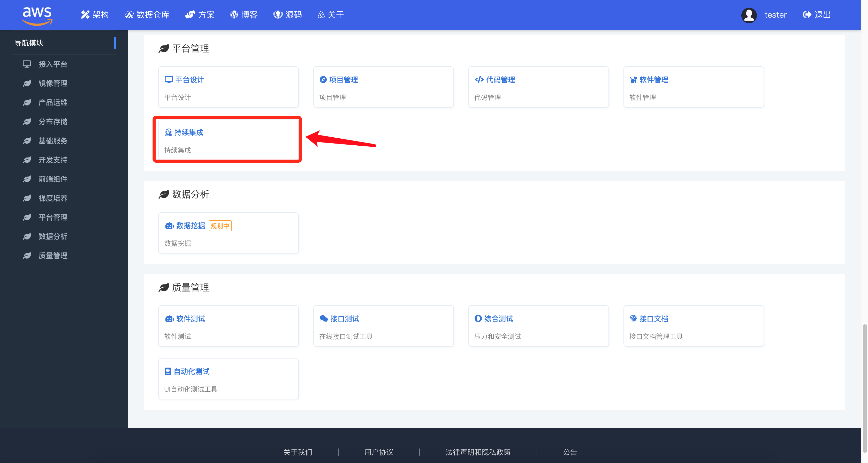The image size is (868, 463).
Task: Open the 综合测试 card title
Action: pos(498,319)
